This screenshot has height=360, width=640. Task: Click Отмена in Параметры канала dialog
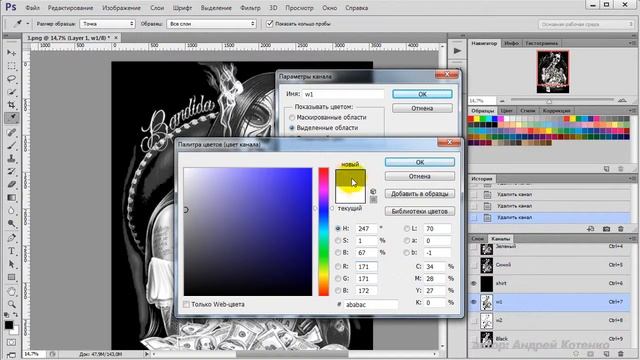point(422,108)
